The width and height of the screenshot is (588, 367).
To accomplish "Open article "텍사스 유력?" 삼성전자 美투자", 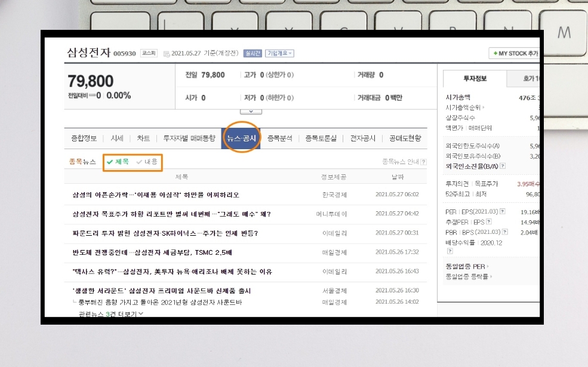I will click(172, 272).
